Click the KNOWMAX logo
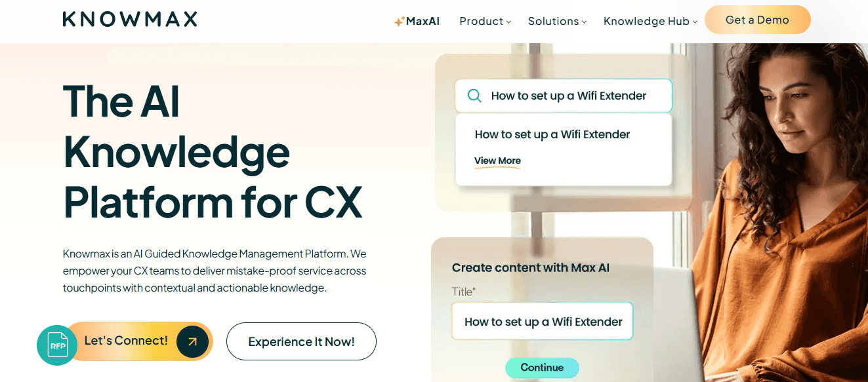Viewport: 868px width, 382px height. (129, 19)
